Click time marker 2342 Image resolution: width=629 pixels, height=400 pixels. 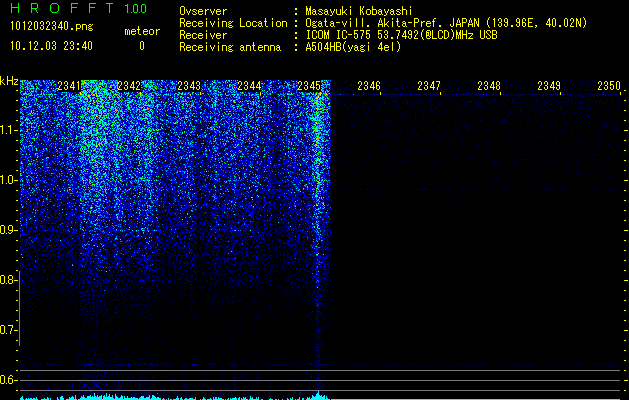click(x=129, y=86)
